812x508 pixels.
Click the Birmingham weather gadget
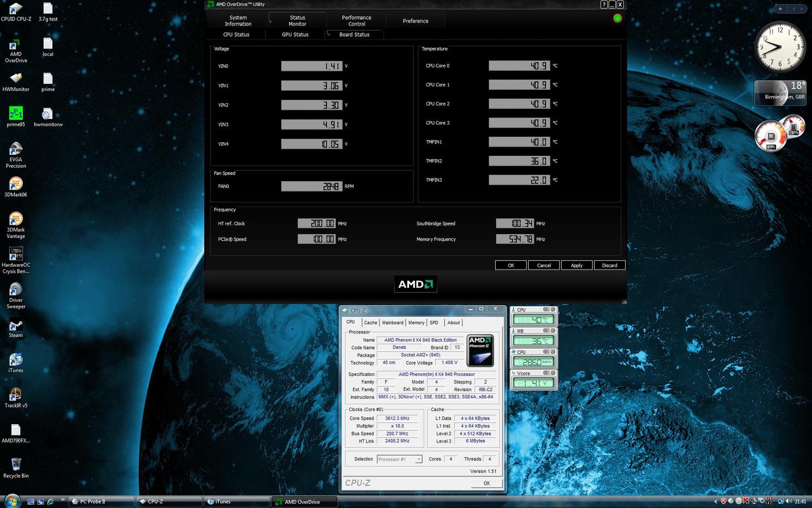click(780, 93)
